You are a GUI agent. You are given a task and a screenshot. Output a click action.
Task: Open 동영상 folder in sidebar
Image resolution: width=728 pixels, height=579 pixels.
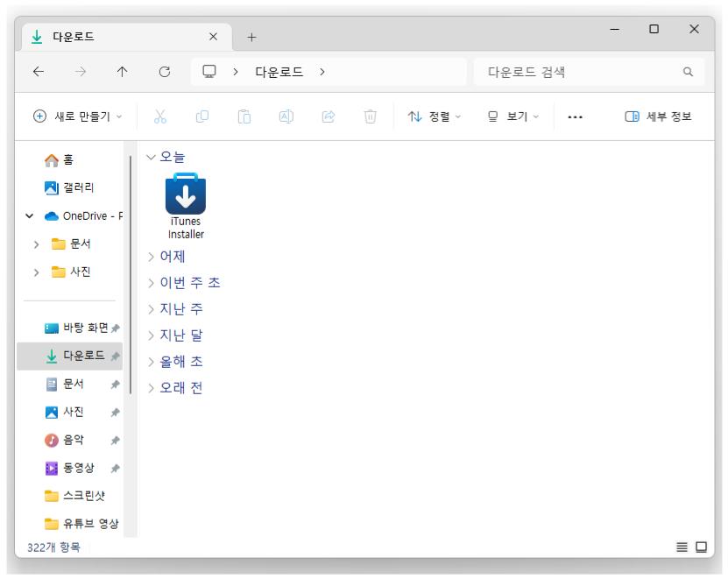[x=69, y=468]
